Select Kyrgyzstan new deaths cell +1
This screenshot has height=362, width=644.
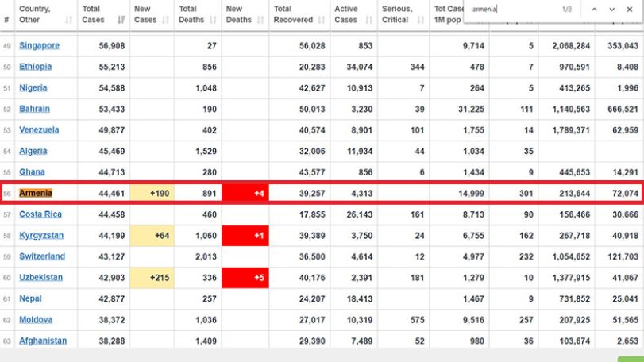tap(245, 236)
